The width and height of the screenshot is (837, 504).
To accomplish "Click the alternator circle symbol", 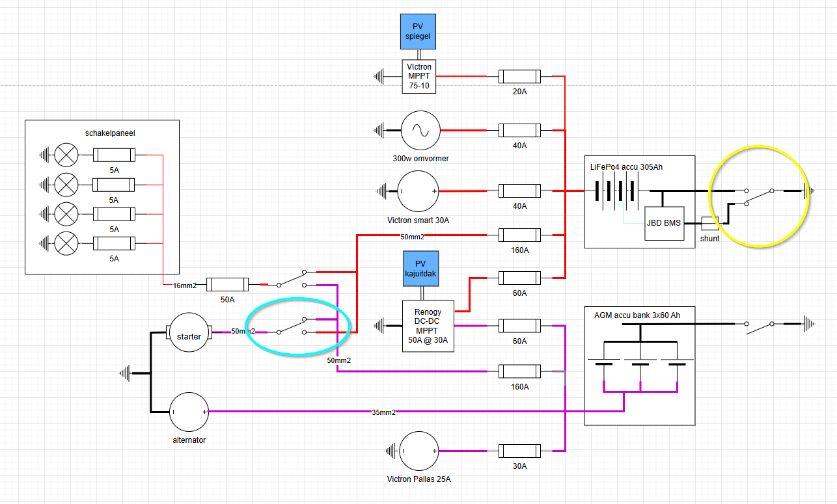I will [189, 412].
